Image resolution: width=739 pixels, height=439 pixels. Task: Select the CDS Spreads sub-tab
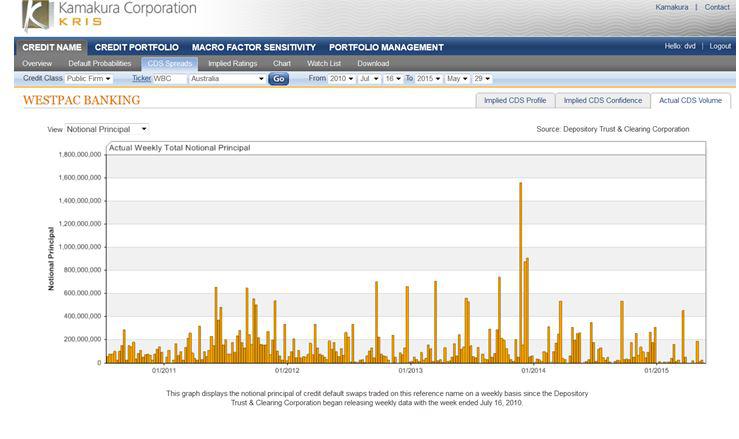coord(170,64)
